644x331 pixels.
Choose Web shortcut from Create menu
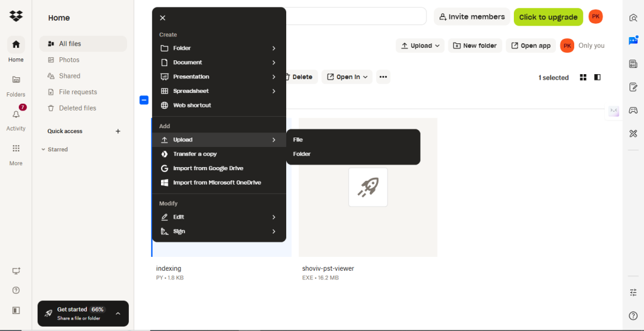(x=219, y=106)
